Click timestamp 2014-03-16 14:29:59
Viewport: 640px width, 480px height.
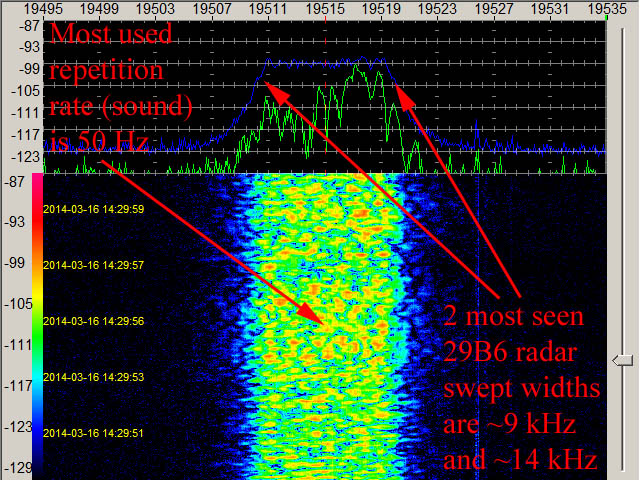pos(93,209)
